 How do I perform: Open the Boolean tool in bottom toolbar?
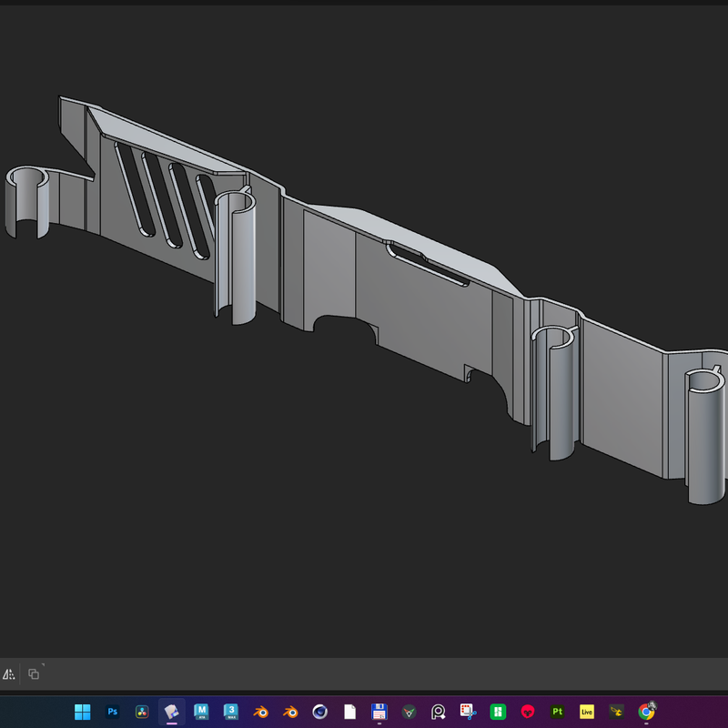pyautogui.click(x=34, y=673)
